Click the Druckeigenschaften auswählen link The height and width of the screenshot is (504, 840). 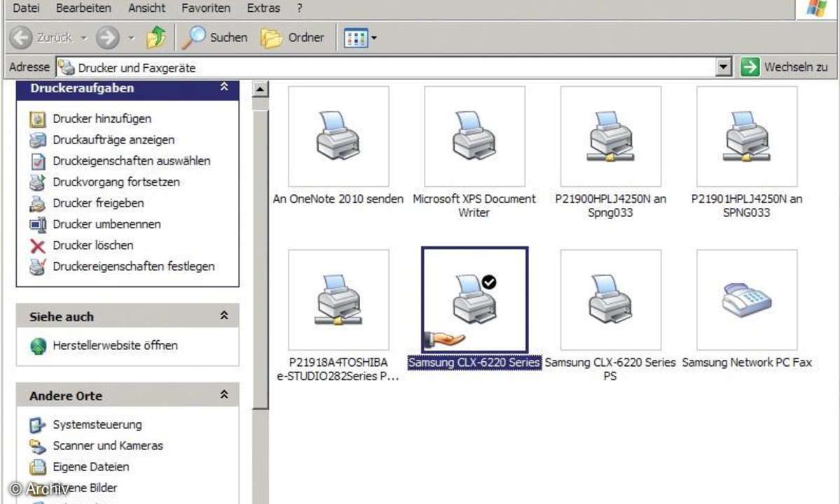[131, 160]
